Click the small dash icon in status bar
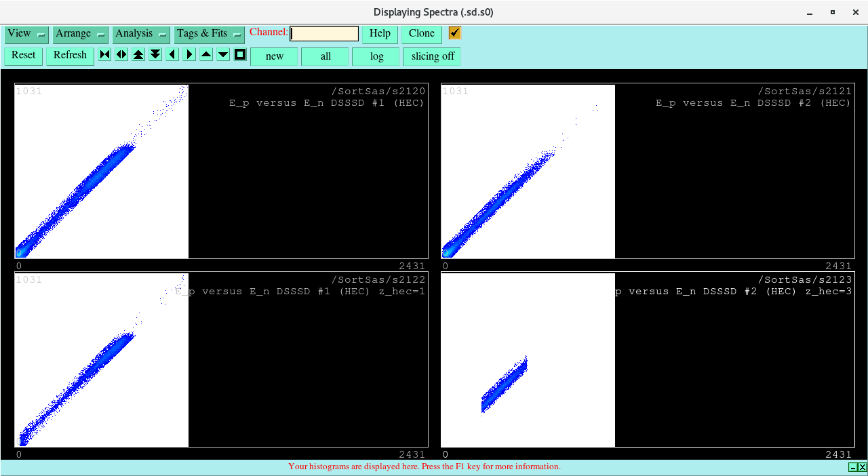868x476 pixels. tap(852, 467)
